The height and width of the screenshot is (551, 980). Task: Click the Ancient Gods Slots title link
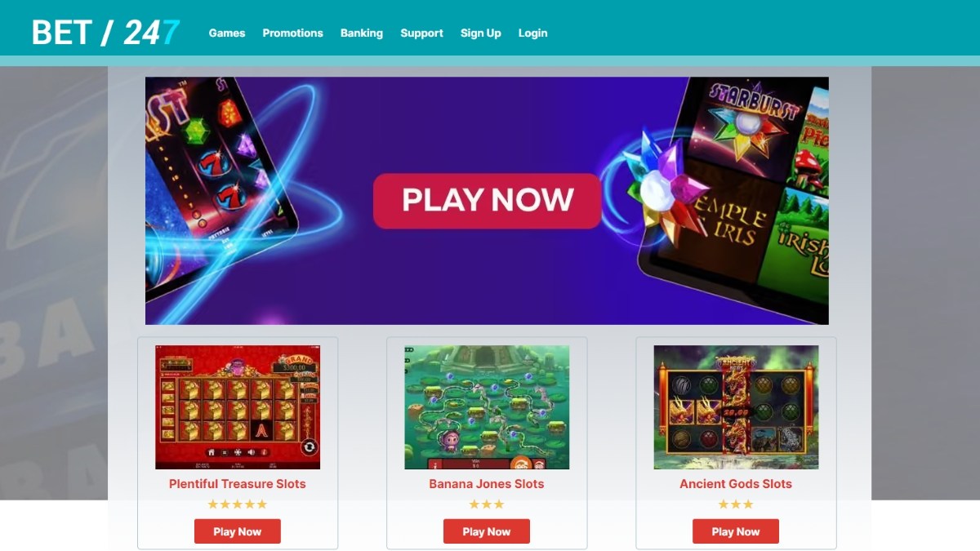pos(736,484)
